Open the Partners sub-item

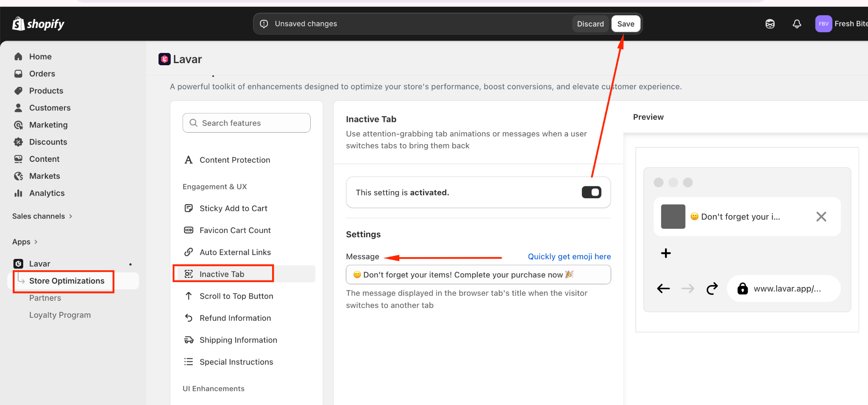45,298
